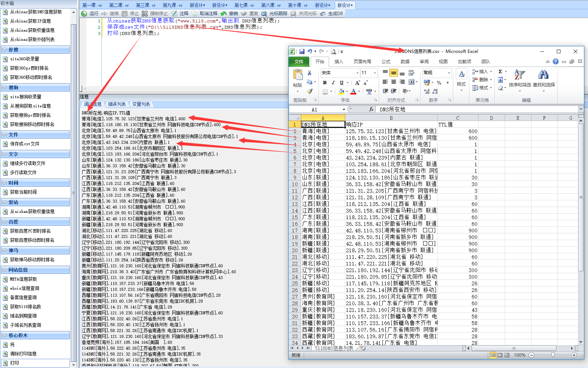Viewport: 588px width, 368px height.
Task: Switch to the 错误列表 panel tab
Action: 117,104
